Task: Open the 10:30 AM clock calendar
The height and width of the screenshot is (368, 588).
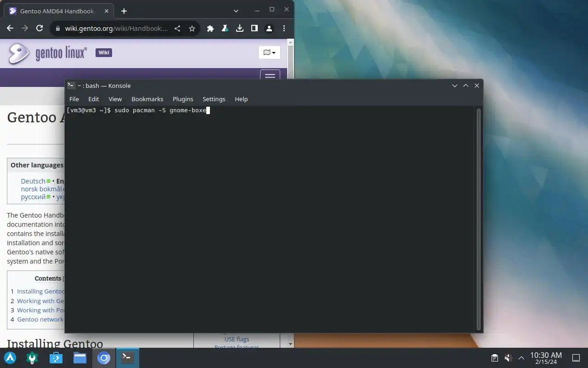Action: [x=546, y=358]
